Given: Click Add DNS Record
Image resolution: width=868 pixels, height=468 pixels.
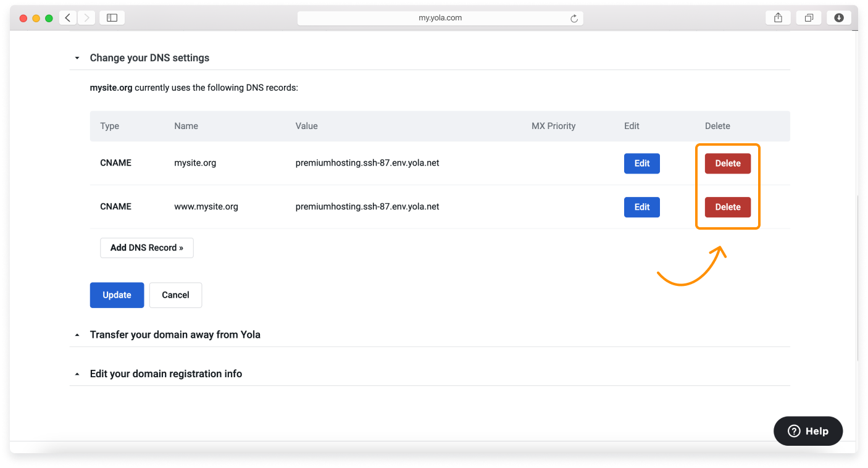Looking at the screenshot, I should click(x=146, y=248).
